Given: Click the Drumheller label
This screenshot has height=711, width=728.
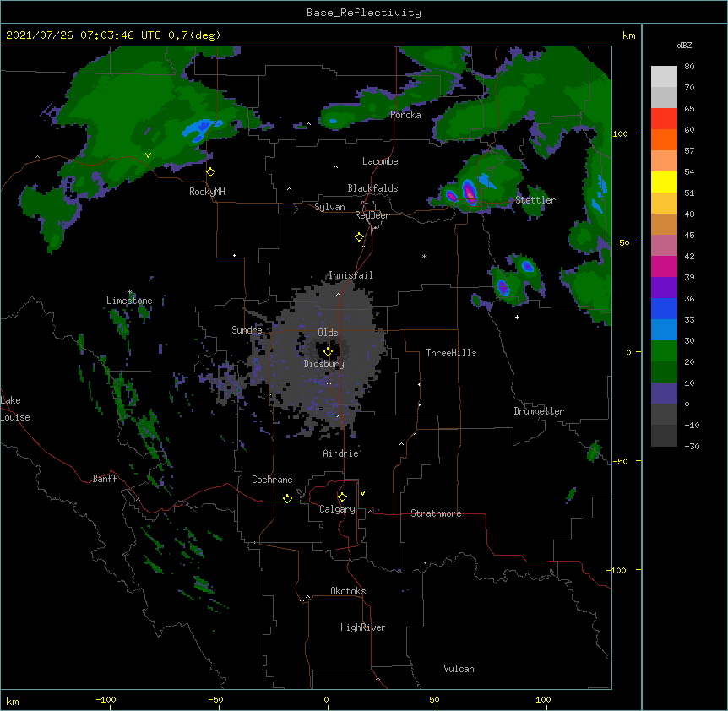Looking at the screenshot, I should pyautogui.click(x=539, y=411).
